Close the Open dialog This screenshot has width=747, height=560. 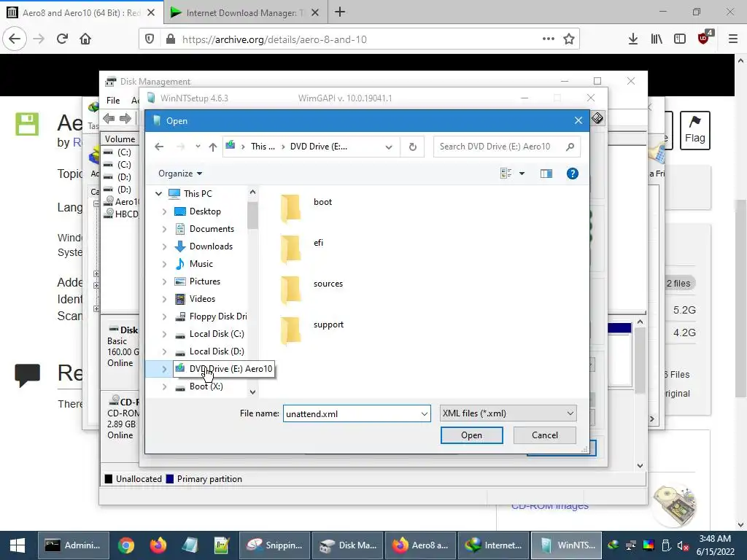578,120
